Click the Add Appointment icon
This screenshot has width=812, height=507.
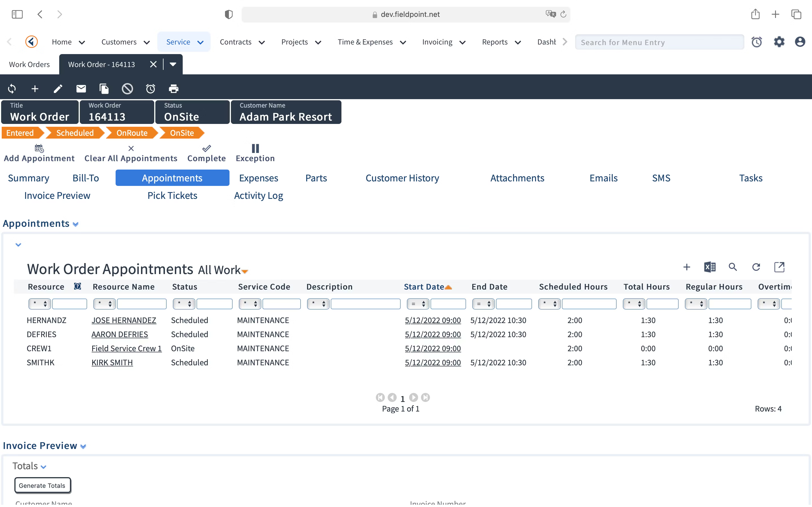click(x=38, y=148)
